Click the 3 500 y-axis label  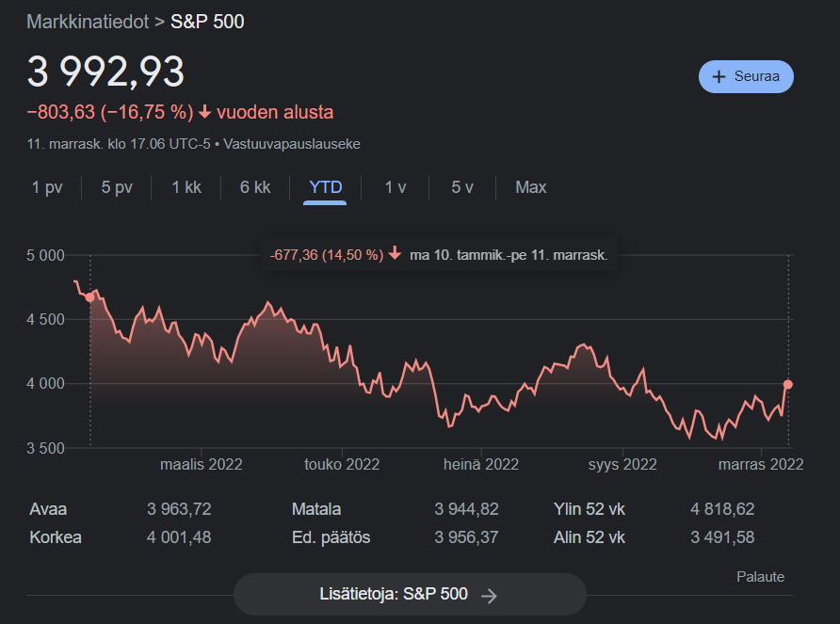coord(45,448)
